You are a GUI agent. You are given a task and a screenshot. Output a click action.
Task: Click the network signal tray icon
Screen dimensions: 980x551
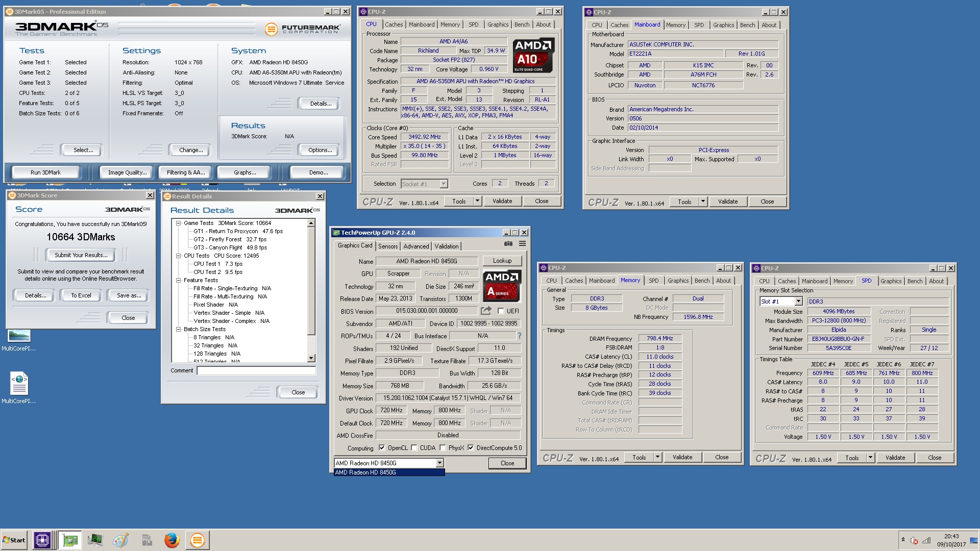pos(926,540)
